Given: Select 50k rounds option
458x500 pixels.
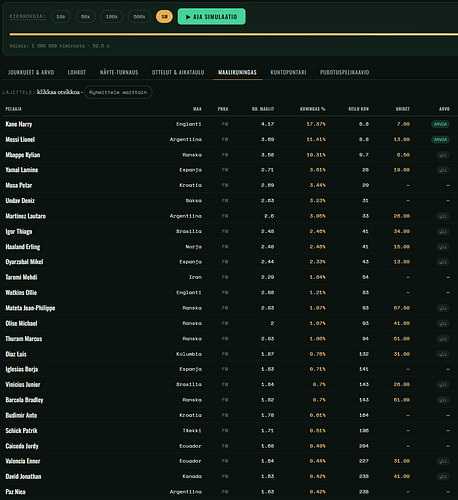Looking at the screenshot, I should 85,17.
